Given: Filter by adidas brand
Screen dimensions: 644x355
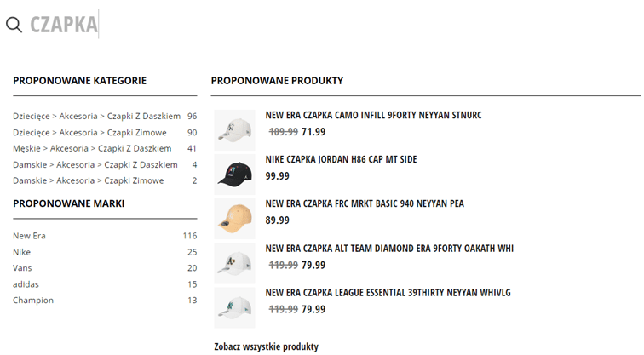Looking at the screenshot, I should click(x=105, y=284).
